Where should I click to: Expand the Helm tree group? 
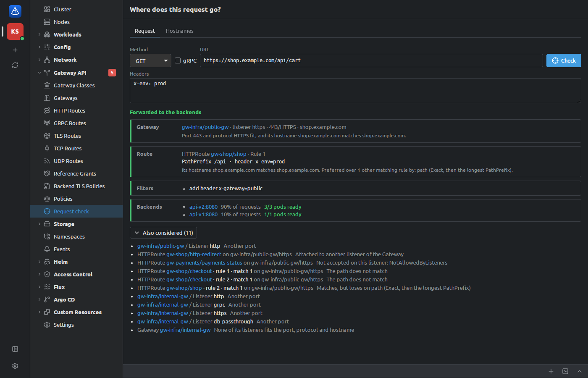[39, 262]
